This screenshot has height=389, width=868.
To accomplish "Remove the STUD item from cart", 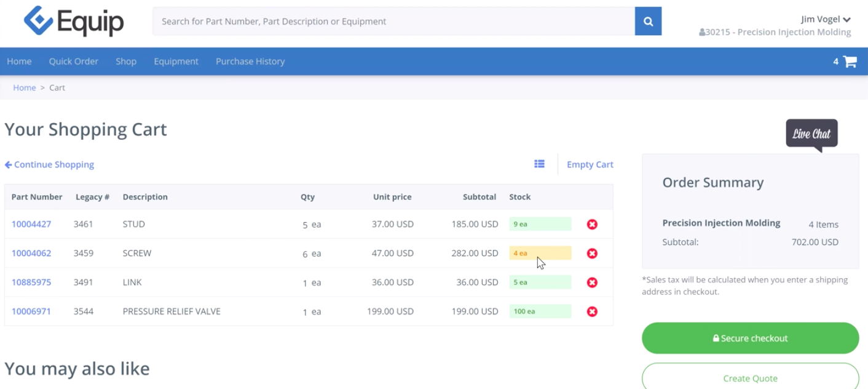I will click(592, 225).
